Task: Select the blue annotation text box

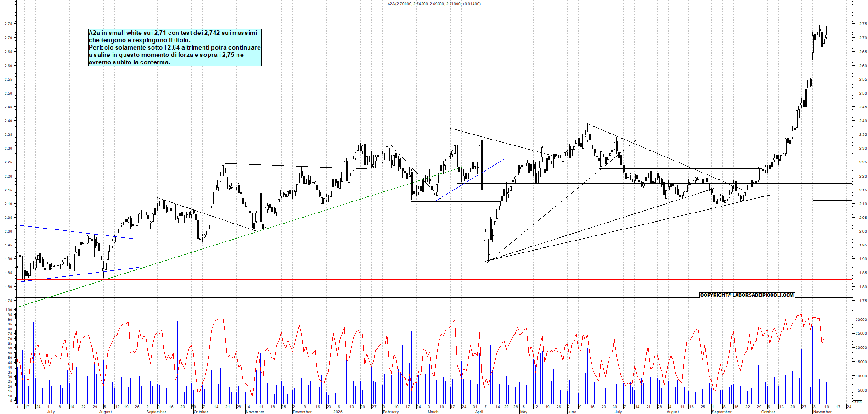Action: pyautogui.click(x=175, y=48)
